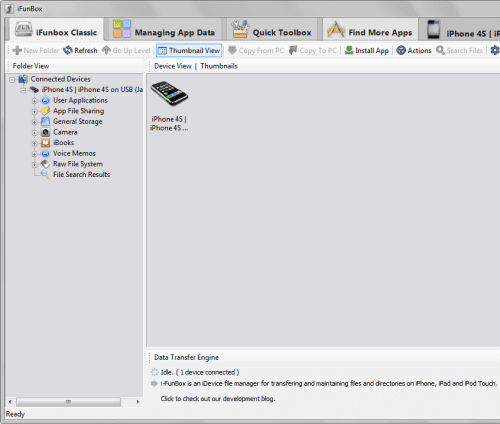Select the iPhone 4S device thumbnail
The width and height of the screenshot is (500, 424).
pos(169,106)
